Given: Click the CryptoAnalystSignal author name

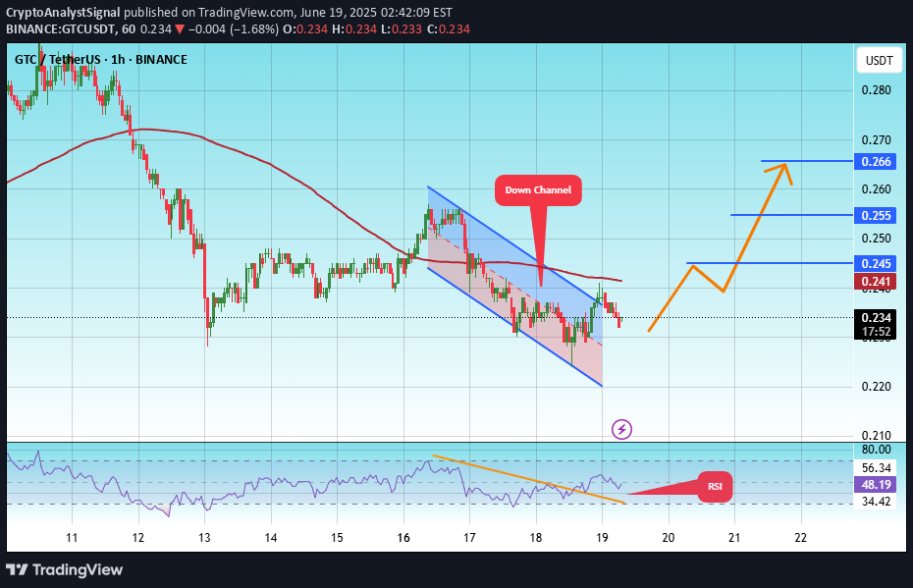Looking at the screenshot, I should (63, 12).
